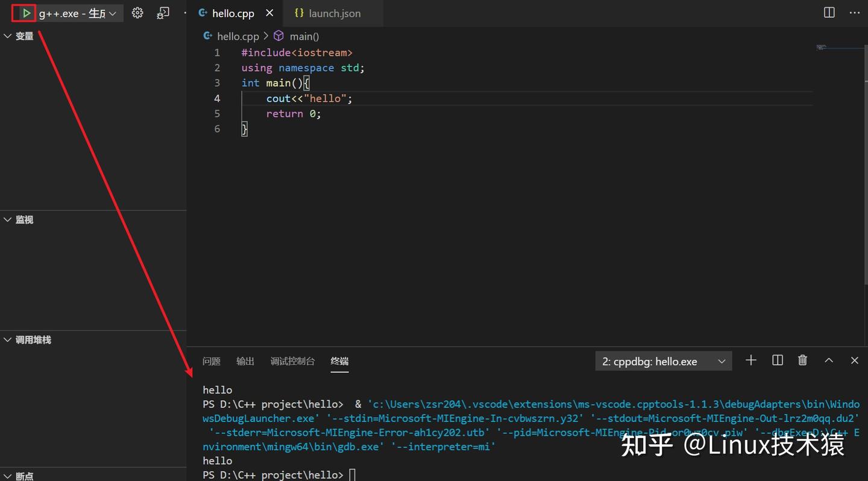This screenshot has height=481, width=868.
Task: Click the terminal input prompt line
Action: (x=352, y=474)
